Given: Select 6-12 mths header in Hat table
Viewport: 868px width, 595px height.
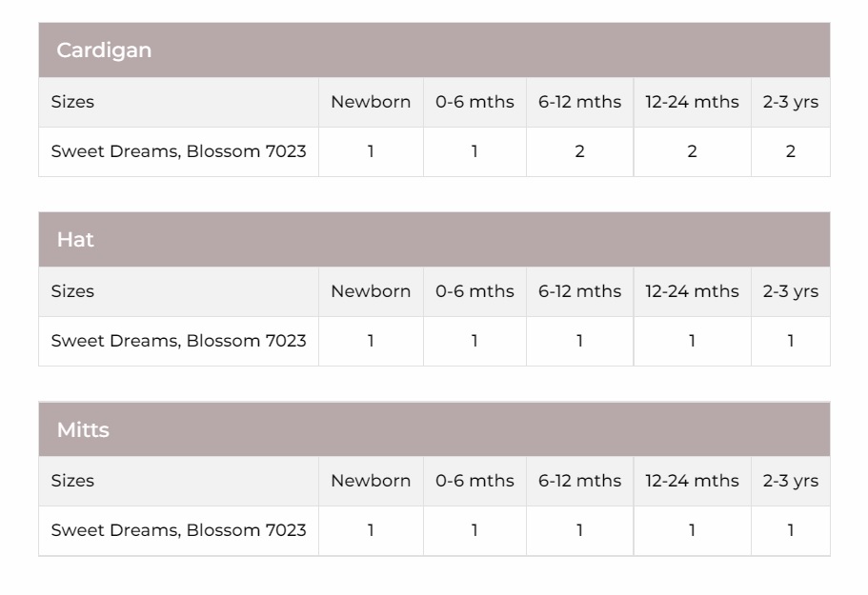Looking at the screenshot, I should tap(579, 291).
